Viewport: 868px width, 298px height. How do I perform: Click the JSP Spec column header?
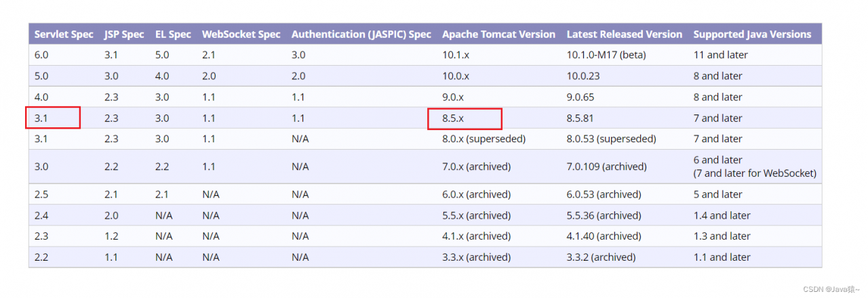pyautogui.click(x=124, y=34)
